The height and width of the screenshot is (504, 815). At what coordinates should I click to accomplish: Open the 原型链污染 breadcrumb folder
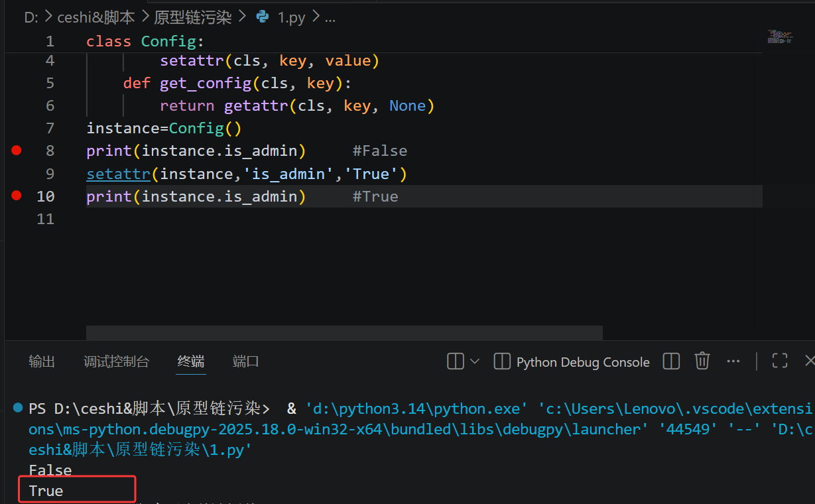tap(193, 18)
